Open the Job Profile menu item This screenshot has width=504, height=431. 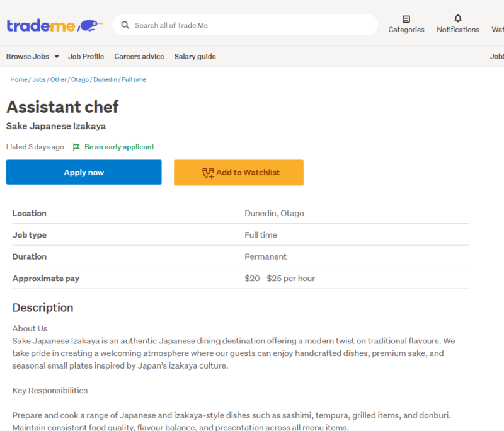click(x=86, y=57)
